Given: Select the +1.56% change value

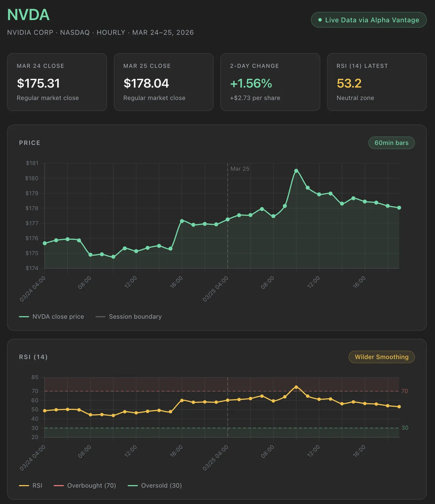Looking at the screenshot, I should pos(251,83).
